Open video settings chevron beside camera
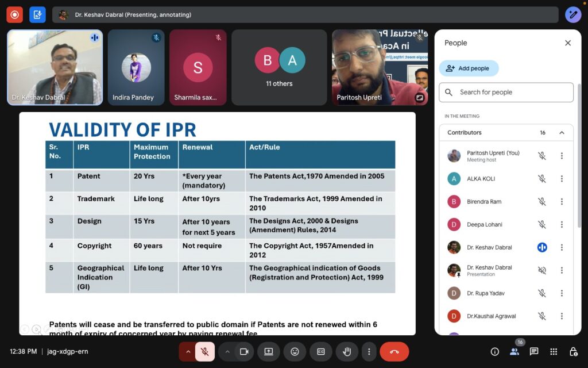588x368 pixels. tap(227, 351)
